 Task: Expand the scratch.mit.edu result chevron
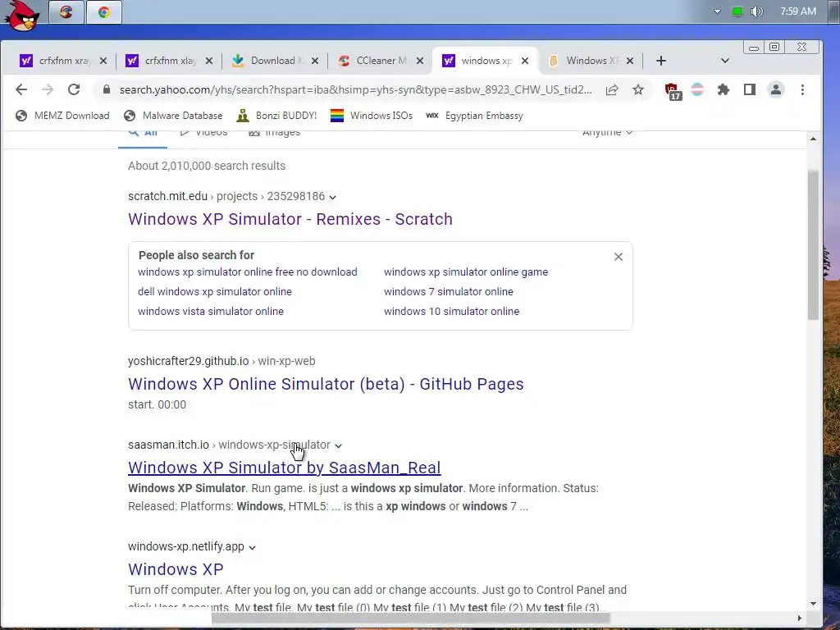pyautogui.click(x=332, y=197)
